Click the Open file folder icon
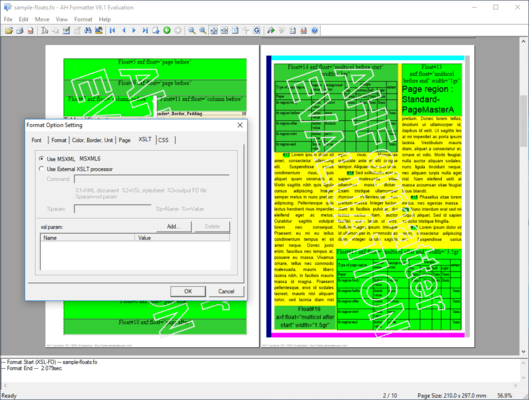The image size is (529, 400). tap(9, 31)
